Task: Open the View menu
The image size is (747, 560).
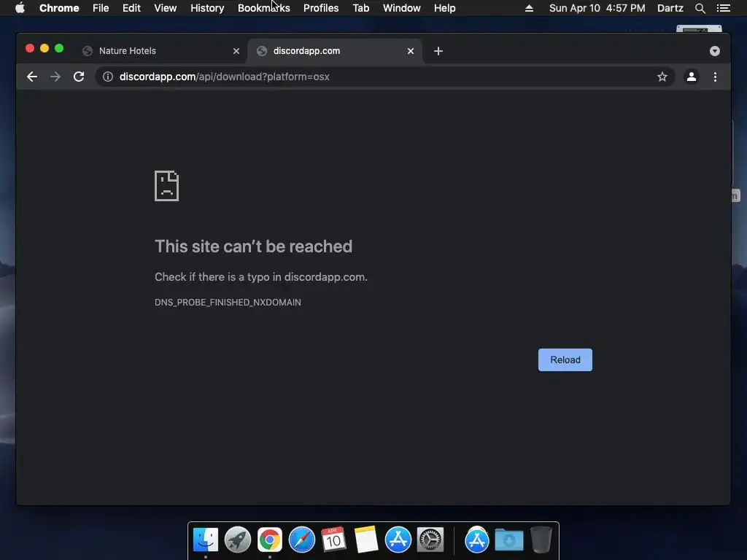Action: (166, 8)
